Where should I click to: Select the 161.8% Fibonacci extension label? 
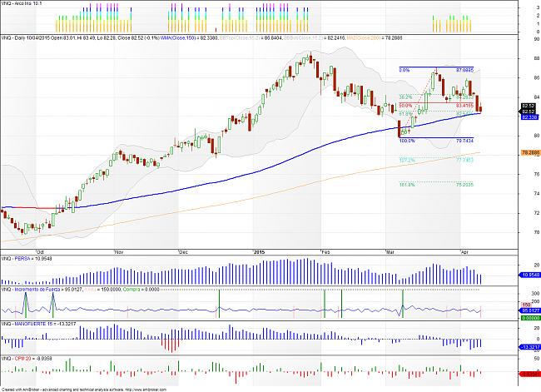pos(407,185)
